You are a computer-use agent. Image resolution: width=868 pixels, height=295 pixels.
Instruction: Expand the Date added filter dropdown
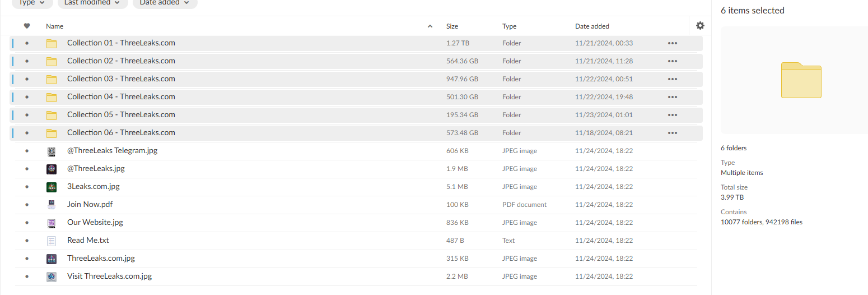(x=165, y=3)
